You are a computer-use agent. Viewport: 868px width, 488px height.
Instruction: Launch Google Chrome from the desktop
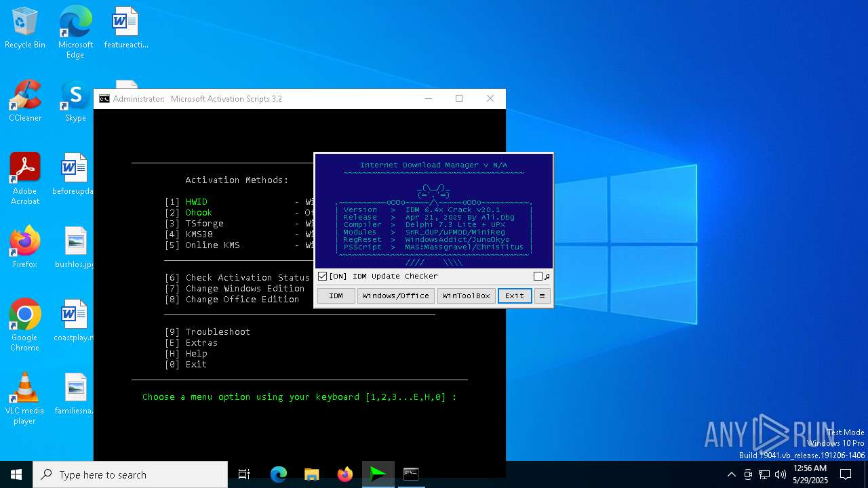pyautogui.click(x=25, y=325)
